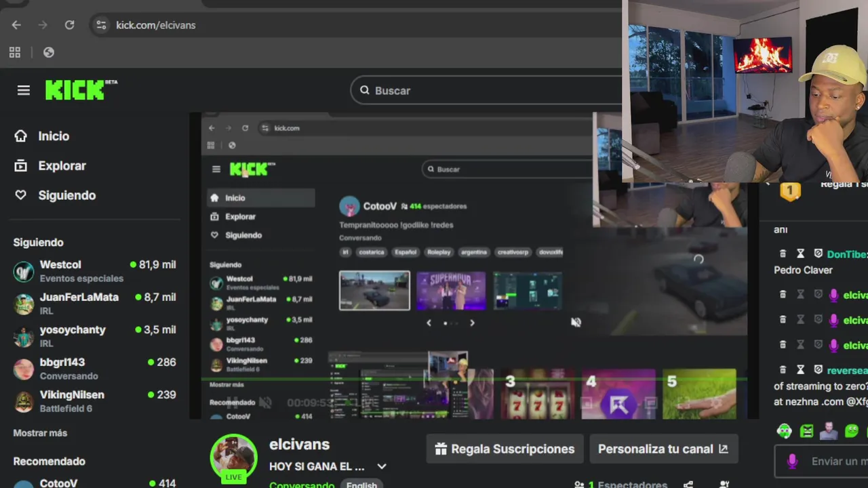
Task: Open the Siguiendo heart menu item
Action: [55, 195]
